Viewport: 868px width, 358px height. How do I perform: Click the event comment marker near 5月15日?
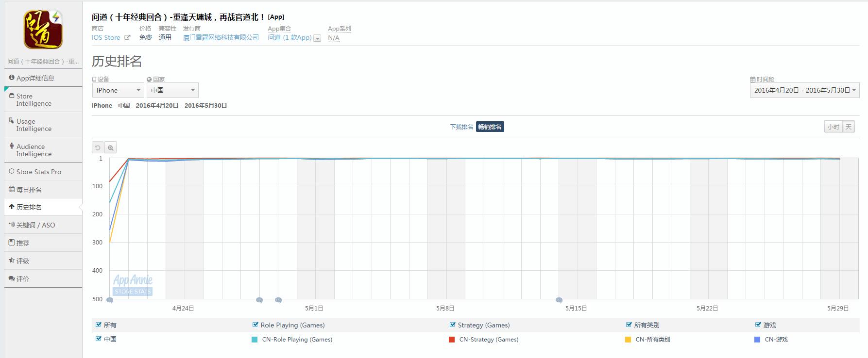click(x=559, y=300)
